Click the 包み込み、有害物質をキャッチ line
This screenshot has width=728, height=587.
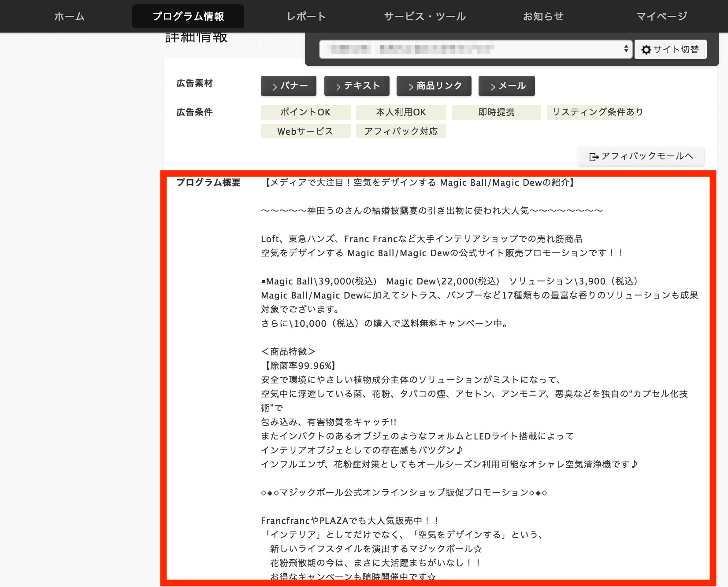329,422
